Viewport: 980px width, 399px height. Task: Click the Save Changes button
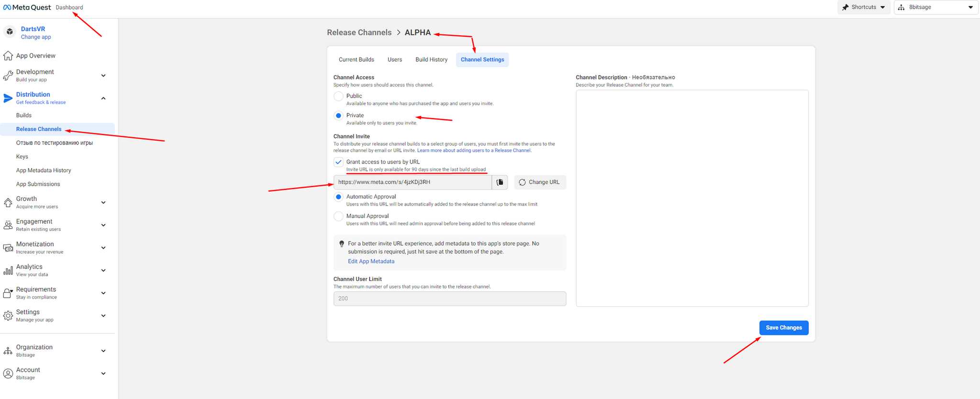pyautogui.click(x=784, y=328)
